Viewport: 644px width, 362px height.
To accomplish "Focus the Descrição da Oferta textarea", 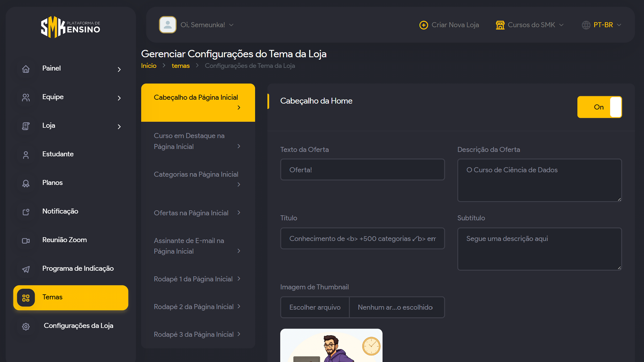I will (539, 180).
